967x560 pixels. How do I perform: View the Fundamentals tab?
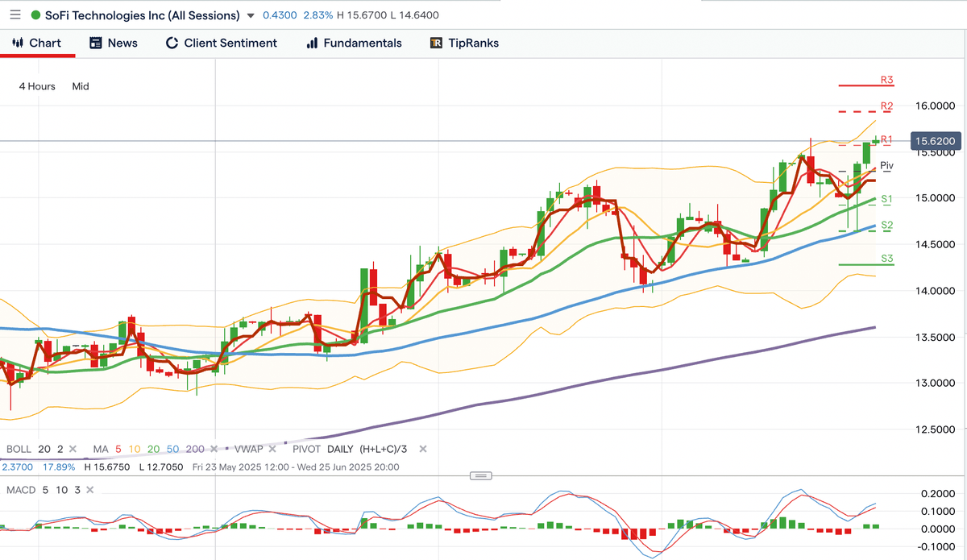pyautogui.click(x=354, y=43)
